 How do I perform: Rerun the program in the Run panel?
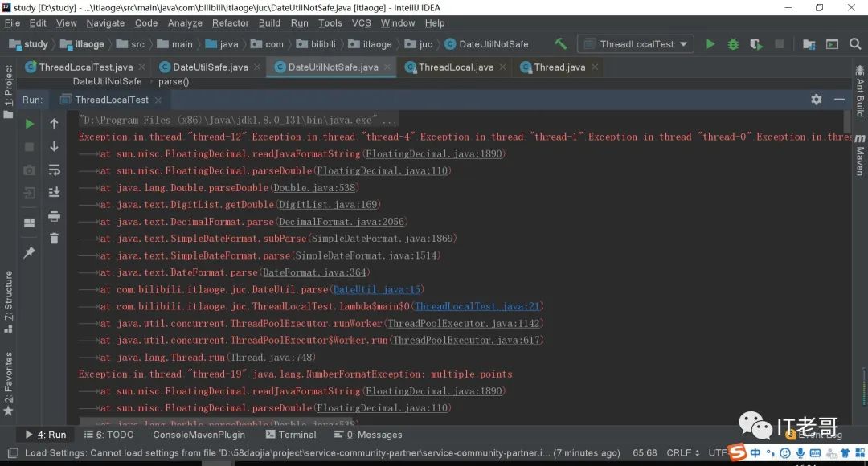30,124
